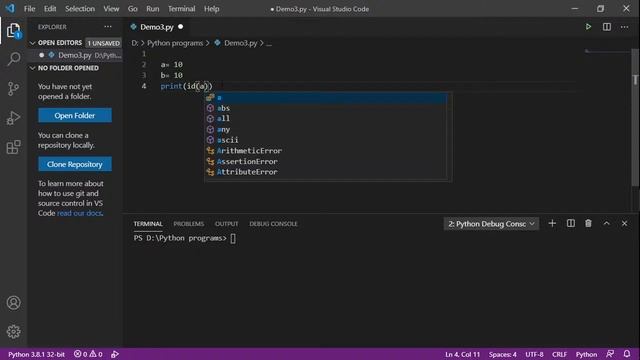This screenshot has height=360, width=640.
Task: Open the Terminal menu
Action: pyautogui.click(x=182, y=9)
